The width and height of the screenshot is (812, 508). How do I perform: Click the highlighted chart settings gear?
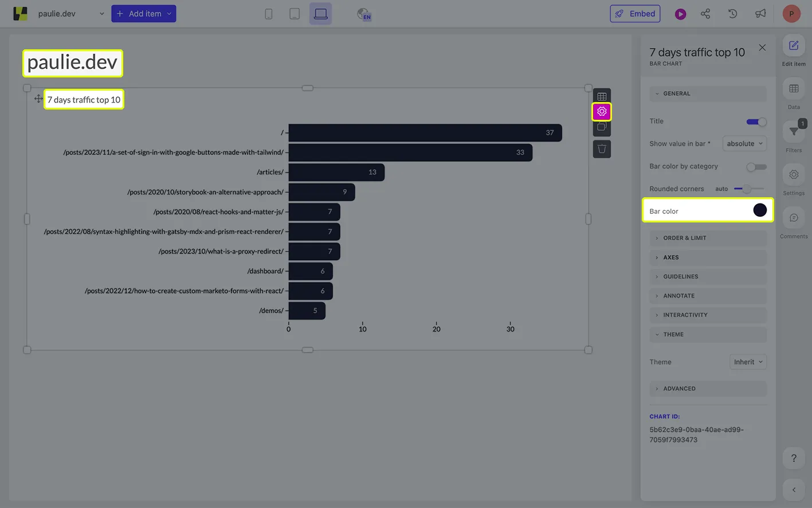tap(602, 111)
